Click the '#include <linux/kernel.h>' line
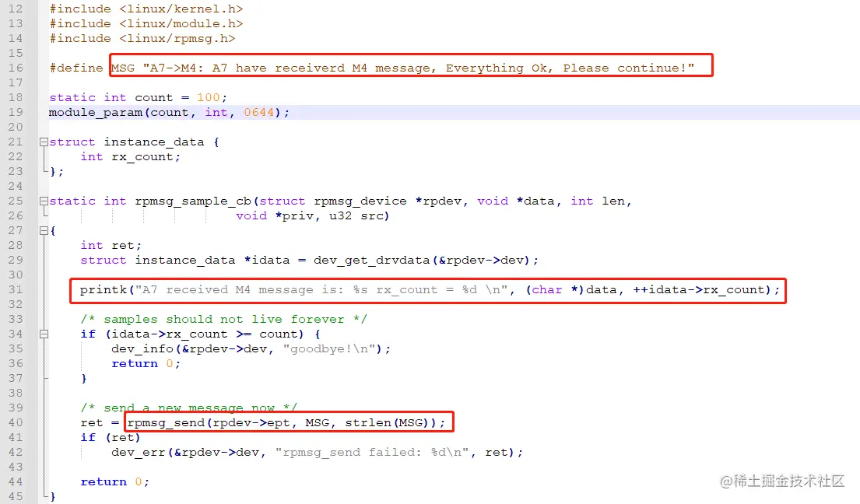 click(146, 9)
